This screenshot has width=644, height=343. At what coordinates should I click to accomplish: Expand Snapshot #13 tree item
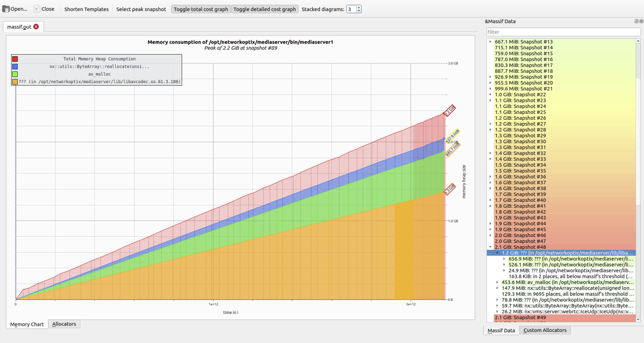tap(490, 42)
